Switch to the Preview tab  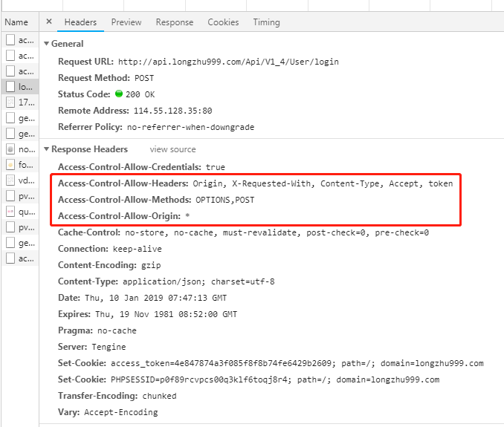pos(126,22)
